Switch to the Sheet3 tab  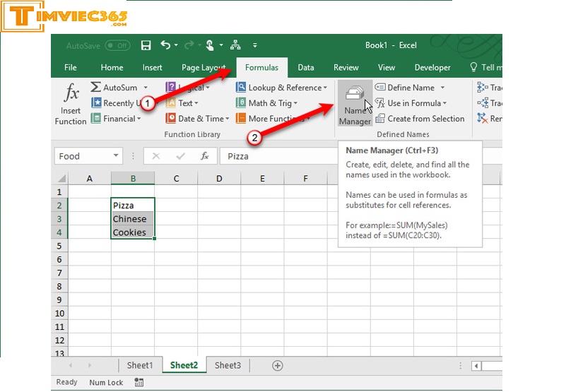[228, 365]
